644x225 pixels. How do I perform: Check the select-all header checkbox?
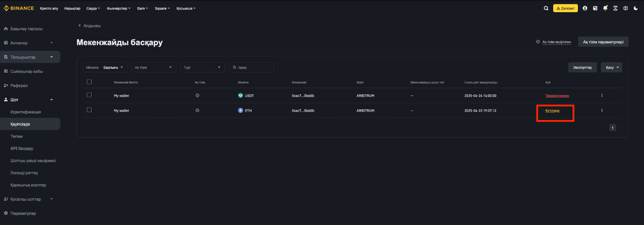[89, 82]
